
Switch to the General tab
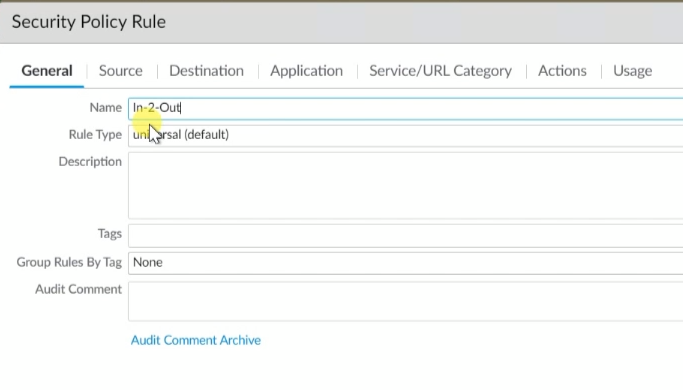(47, 71)
